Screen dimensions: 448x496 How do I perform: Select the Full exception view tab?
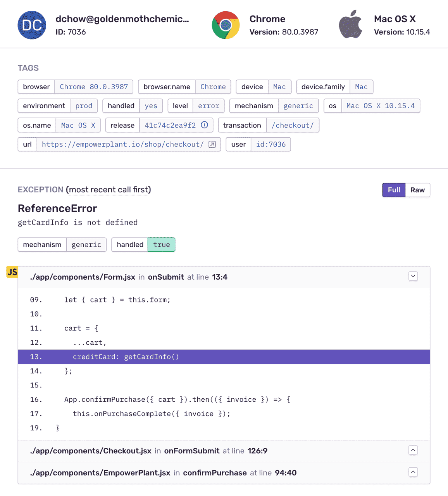coord(393,190)
